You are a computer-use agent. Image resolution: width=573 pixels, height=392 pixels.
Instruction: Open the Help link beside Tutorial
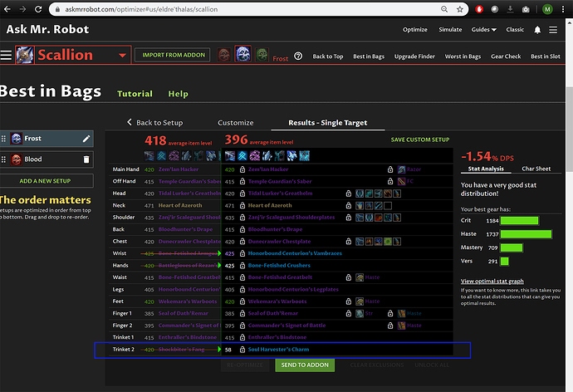(178, 94)
